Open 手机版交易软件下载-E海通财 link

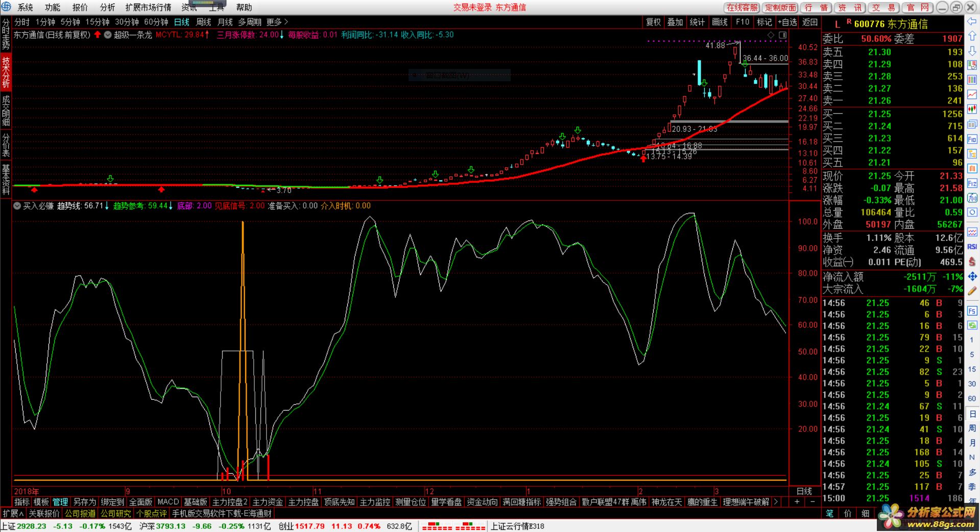(x=222, y=513)
